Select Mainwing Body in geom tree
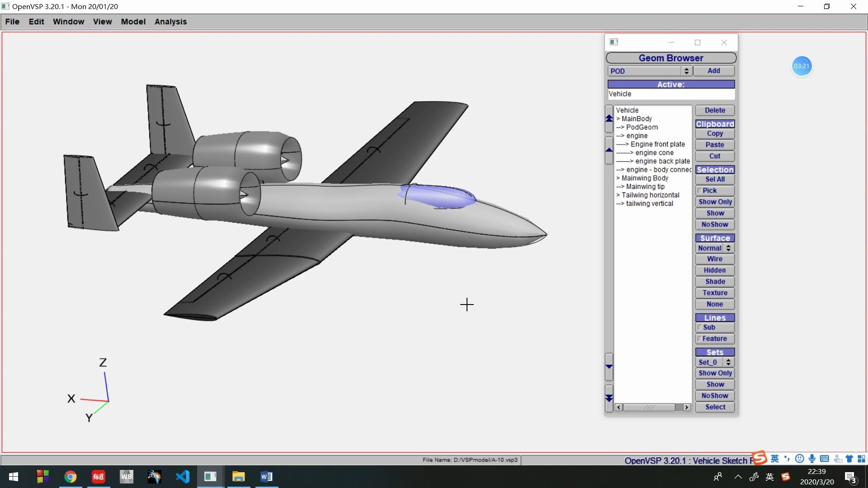The height and width of the screenshot is (488, 868). 645,178
